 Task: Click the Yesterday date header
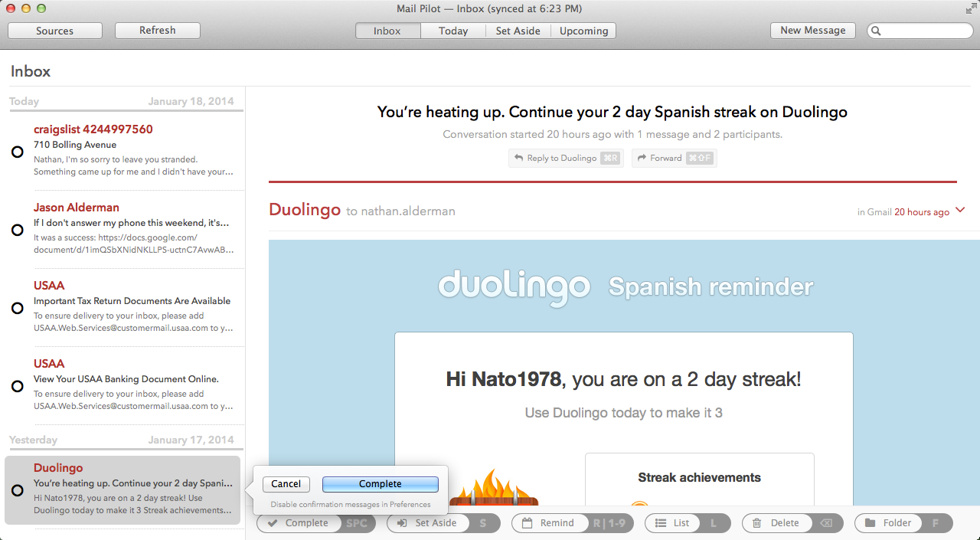click(x=34, y=440)
